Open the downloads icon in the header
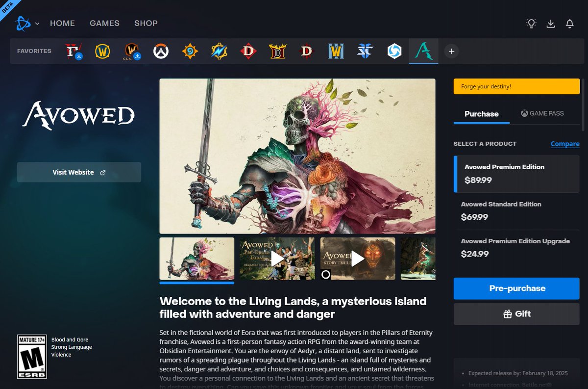Viewport: 588px width, 389px height. [551, 24]
